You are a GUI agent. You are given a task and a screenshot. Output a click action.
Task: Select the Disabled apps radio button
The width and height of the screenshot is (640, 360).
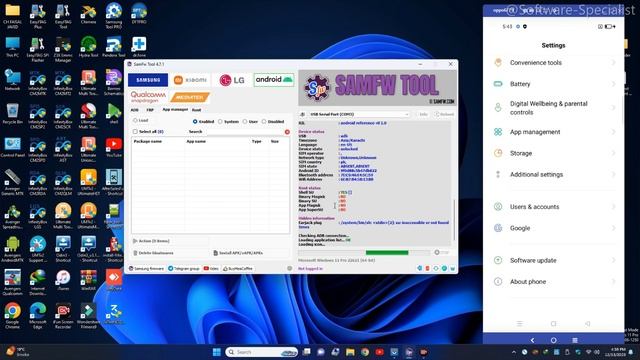coord(264,122)
